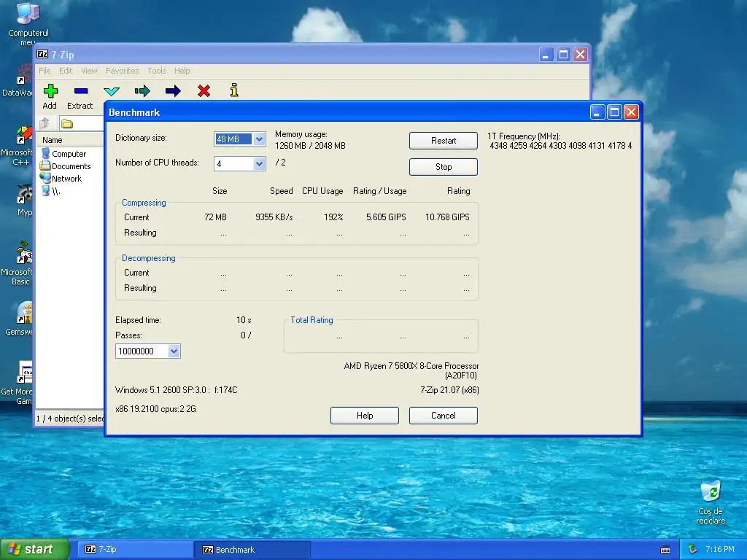Click the 1T Frequency (MHz) label
The image size is (747, 560).
524,136
